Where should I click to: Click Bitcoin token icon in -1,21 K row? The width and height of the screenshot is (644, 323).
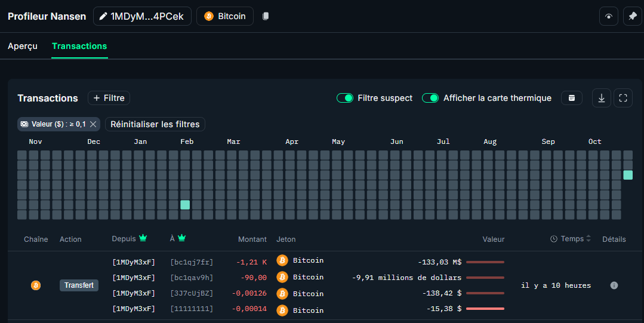[x=282, y=260]
